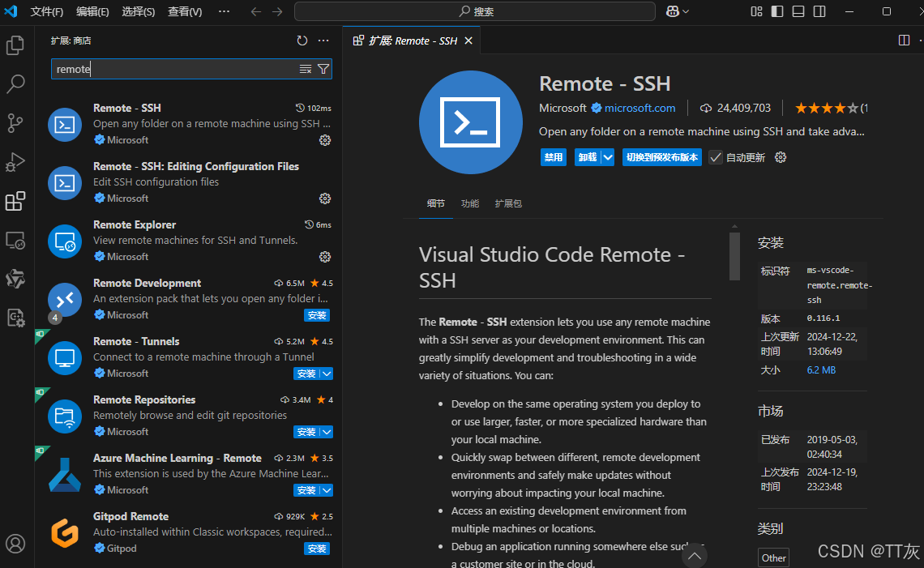Viewport: 924px width, 568px height.
Task: Install the Remote - Tunnels extension
Action: click(306, 374)
